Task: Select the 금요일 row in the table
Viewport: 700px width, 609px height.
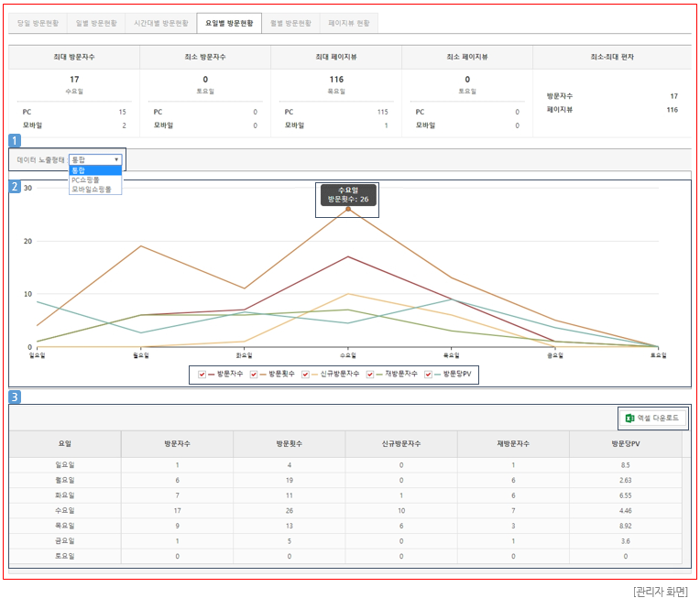Action: pyautogui.click(x=345, y=540)
